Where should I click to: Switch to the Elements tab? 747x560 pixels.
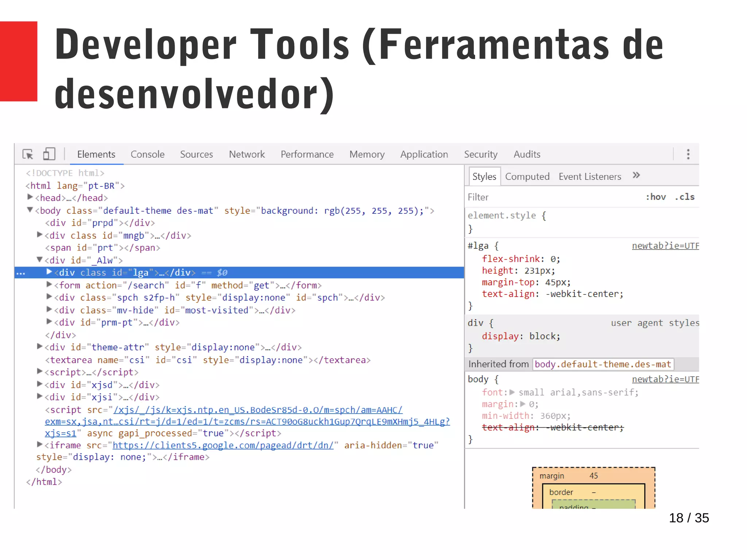coord(96,154)
